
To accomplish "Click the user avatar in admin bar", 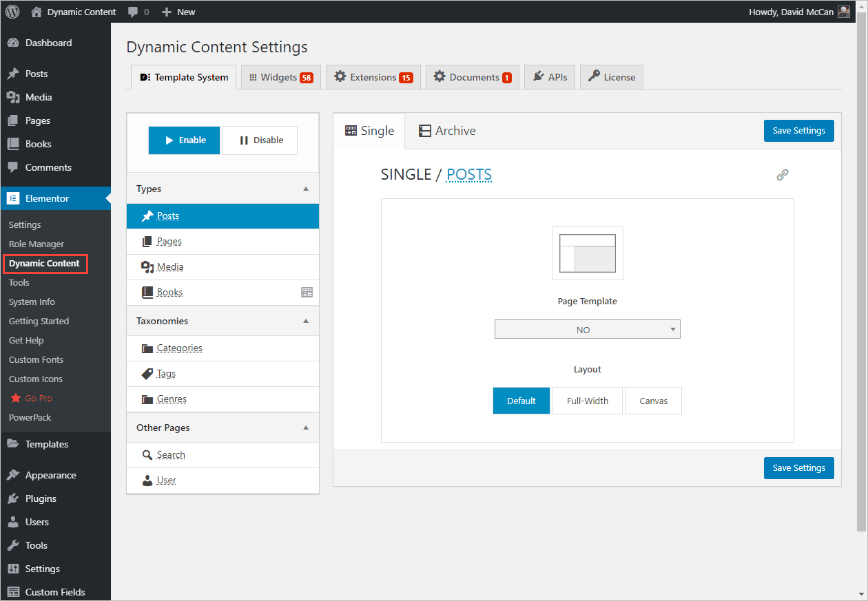I will [x=844, y=12].
